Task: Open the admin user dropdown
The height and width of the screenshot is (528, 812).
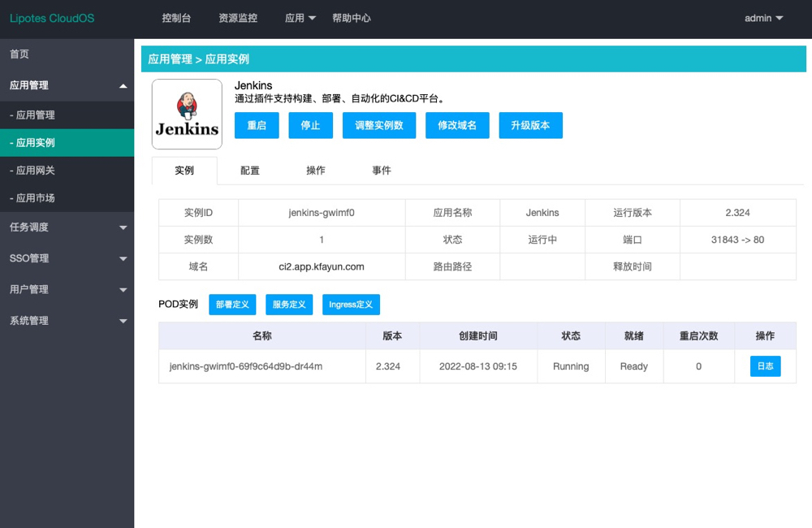Action: click(x=763, y=18)
